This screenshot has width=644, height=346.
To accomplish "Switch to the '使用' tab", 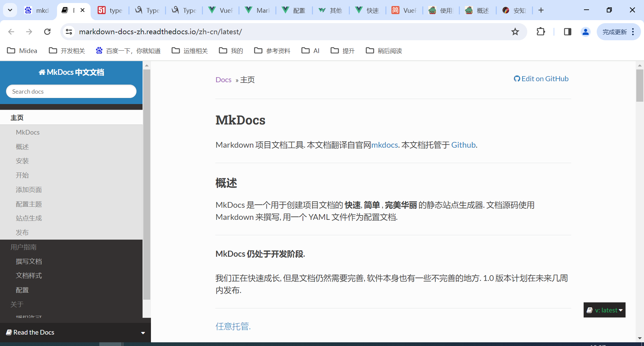I will 441,10.
